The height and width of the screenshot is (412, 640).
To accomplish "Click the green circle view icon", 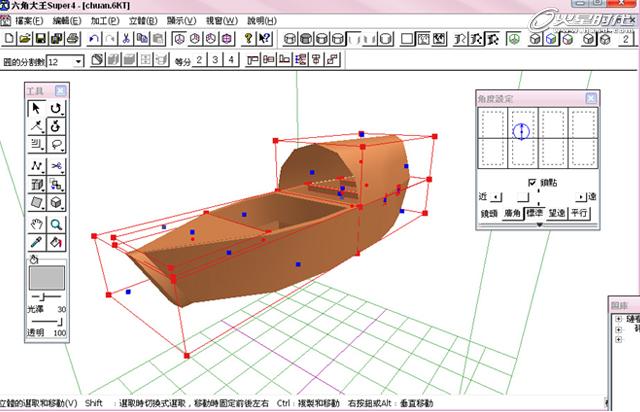I will click(x=514, y=39).
